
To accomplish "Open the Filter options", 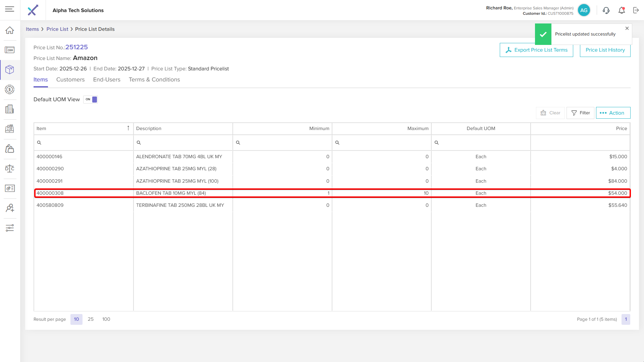I will [580, 113].
